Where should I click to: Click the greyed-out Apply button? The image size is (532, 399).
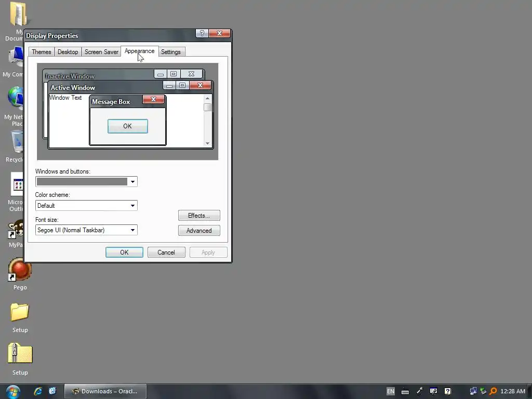208,252
